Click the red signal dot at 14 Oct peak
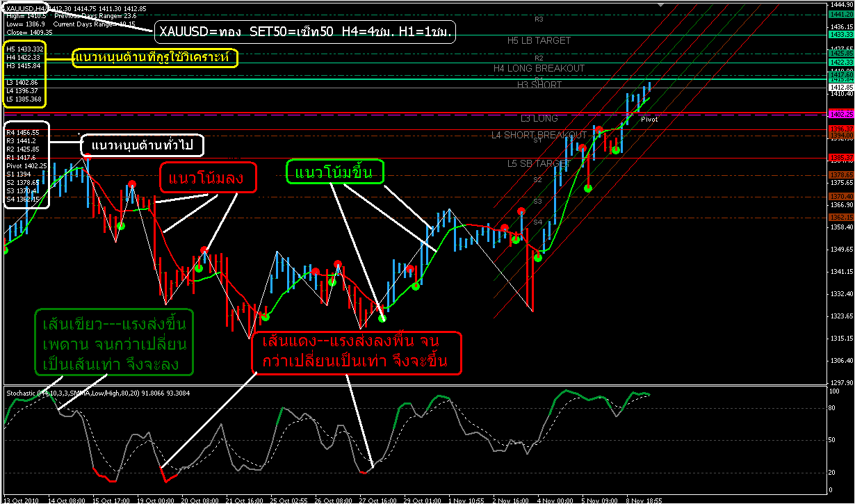 88,158
